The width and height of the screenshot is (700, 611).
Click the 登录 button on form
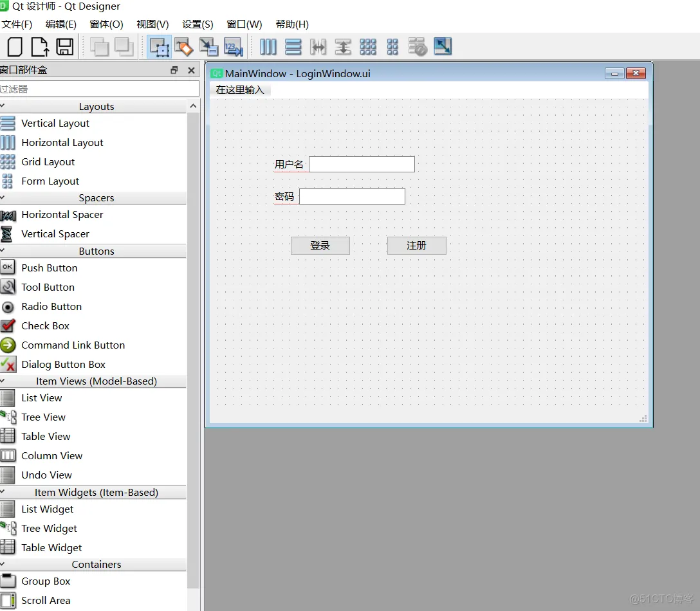320,246
